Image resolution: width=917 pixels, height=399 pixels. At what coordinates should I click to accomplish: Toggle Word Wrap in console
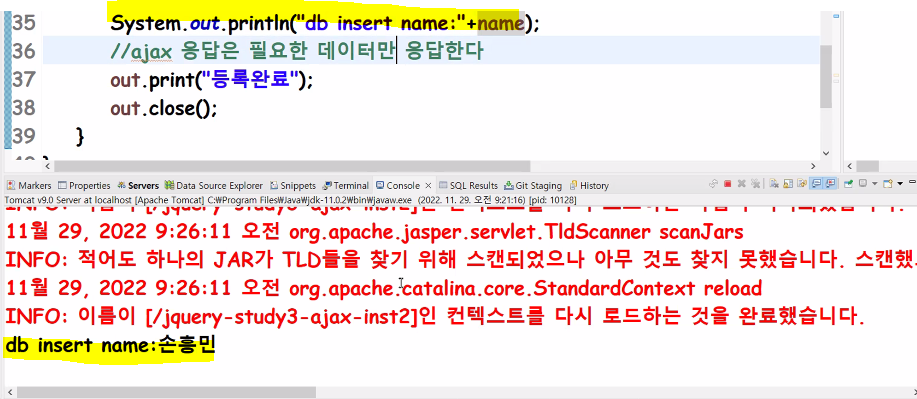802,184
